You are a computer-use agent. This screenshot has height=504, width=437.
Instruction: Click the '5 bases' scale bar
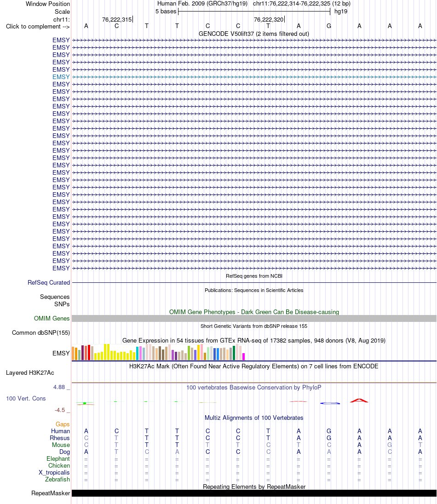coord(254,11)
